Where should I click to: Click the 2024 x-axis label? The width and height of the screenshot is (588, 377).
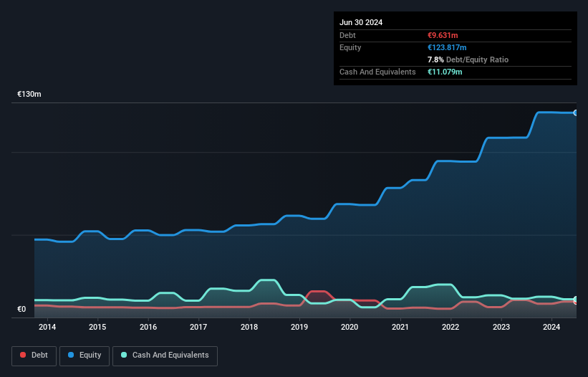tap(551, 327)
